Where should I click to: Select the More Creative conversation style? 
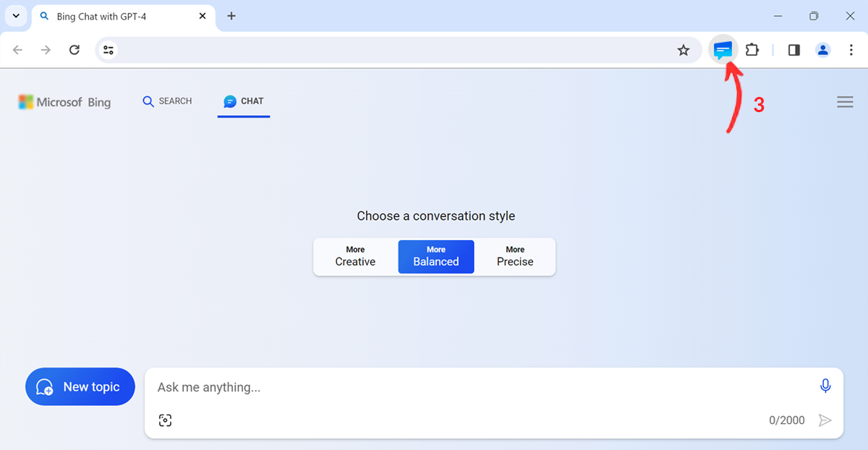coord(354,256)
